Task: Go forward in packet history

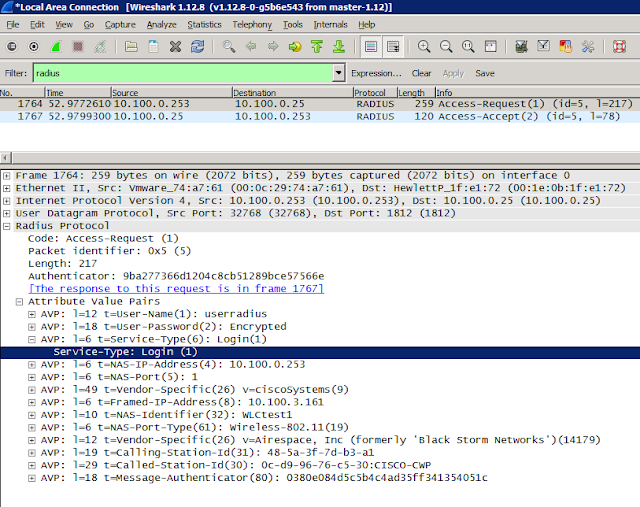Action: (x=273, y=47)
